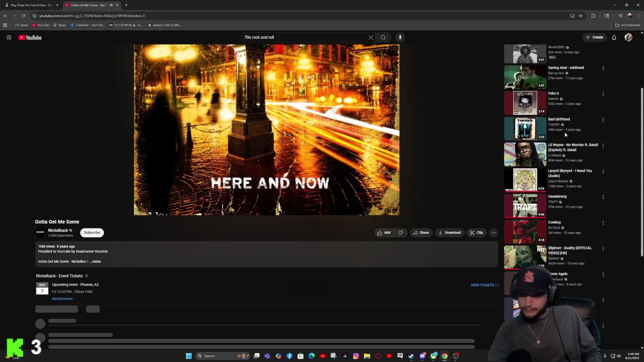Image resolution: width=644 pixels, height=362 pixels.
Task: Open the Create menu
Action: click(594, 37)
